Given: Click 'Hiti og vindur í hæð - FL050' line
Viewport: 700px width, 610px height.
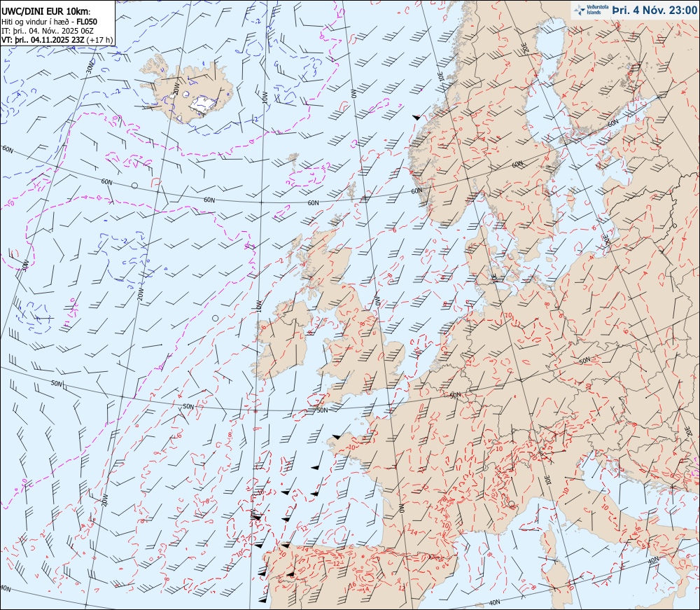Looking at the screenshot, I should tap(49, 22).
